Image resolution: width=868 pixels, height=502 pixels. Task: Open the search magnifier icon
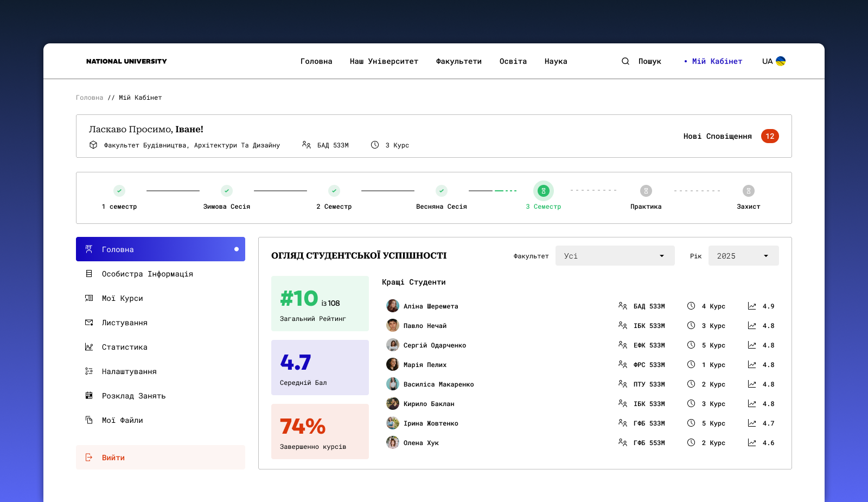(x=625, y=61)
